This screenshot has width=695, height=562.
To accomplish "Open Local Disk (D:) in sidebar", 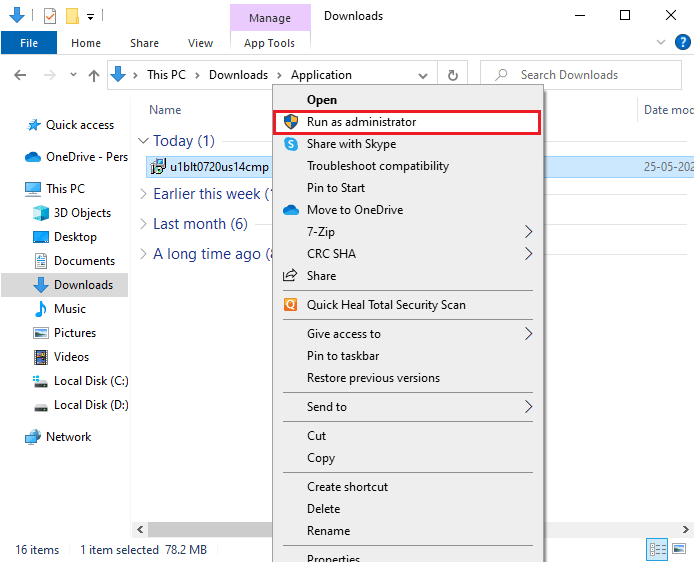I will pyautogui.click(x=81, y=405).
